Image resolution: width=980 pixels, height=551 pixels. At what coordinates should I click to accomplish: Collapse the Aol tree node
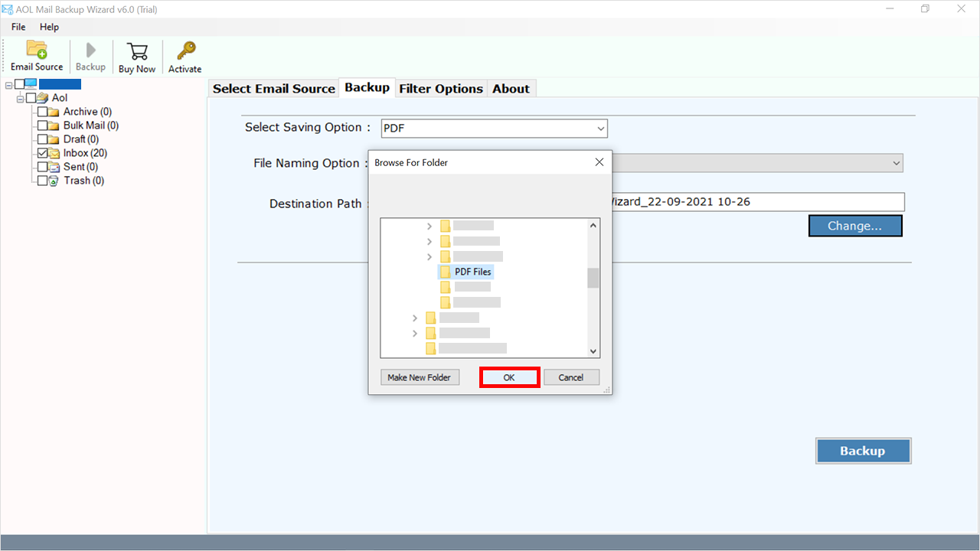pyautogui.click(x=21, y=98)
